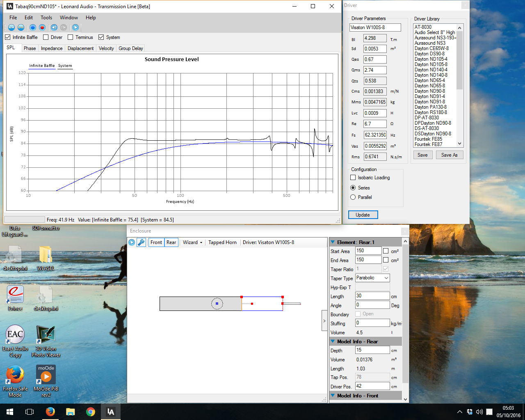The width and height of the screenshot is (525, 420).
Task: Open the Wizard dropdown in Enclosure
Action: [192, 242]
